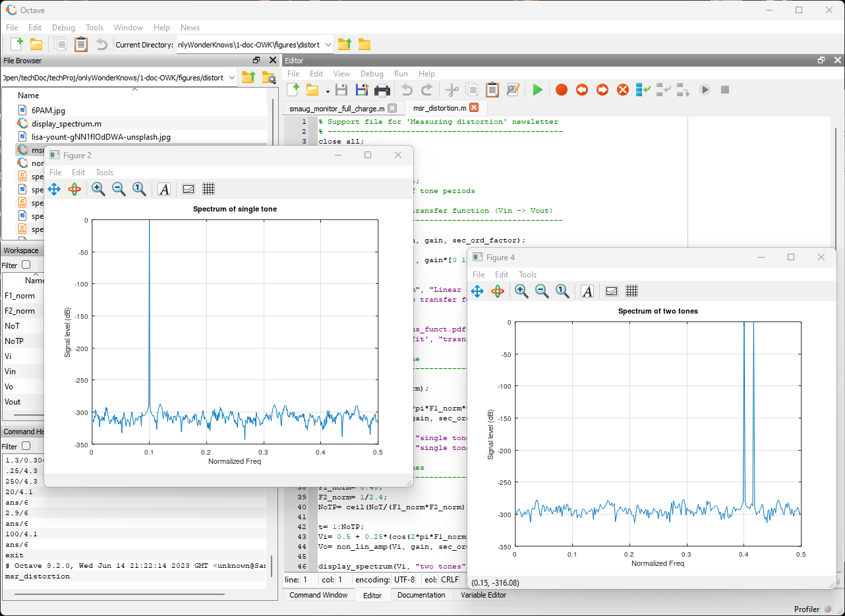Select display_spectrum.m in File Browser
This screenshot has height=616, width=845.
(66, 124)
